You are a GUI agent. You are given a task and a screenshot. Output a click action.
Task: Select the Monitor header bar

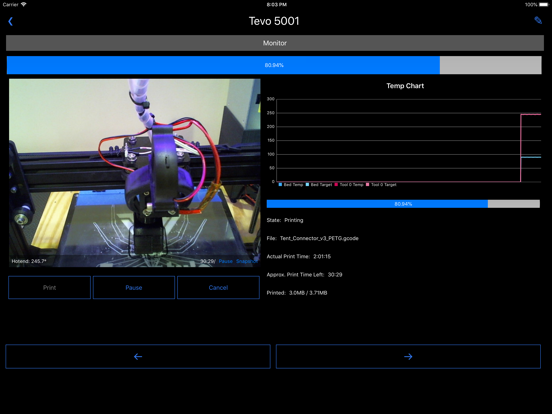(275, 43)
